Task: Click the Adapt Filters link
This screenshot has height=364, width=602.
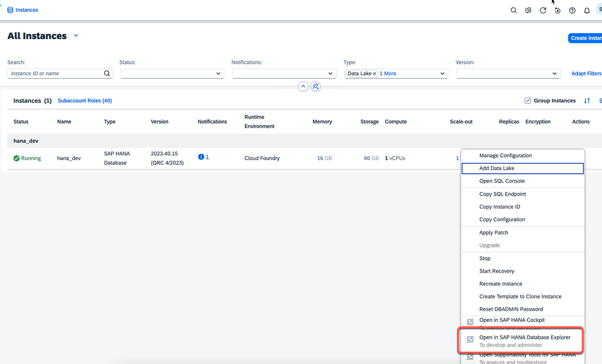Action: point(586,73)
